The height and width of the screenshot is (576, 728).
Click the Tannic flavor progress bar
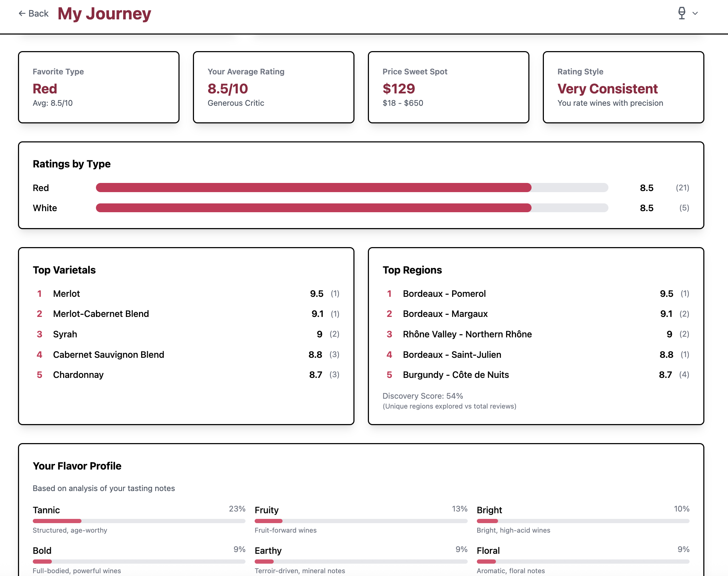click(139, 521)
